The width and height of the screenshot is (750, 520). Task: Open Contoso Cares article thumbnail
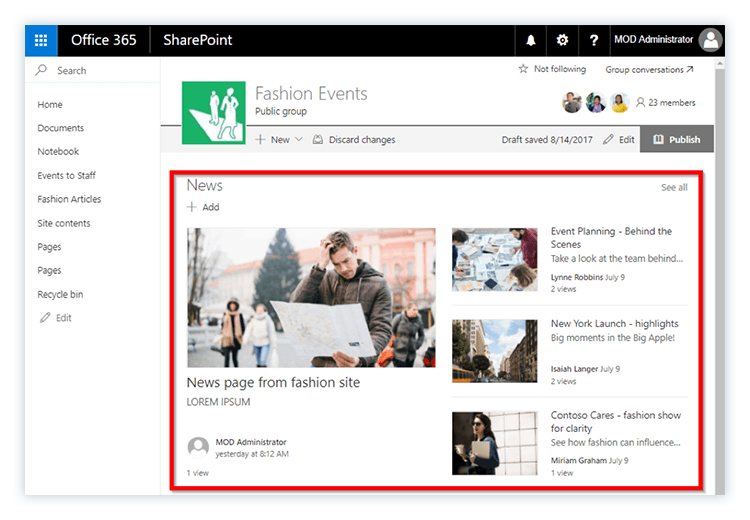point(495,443)
